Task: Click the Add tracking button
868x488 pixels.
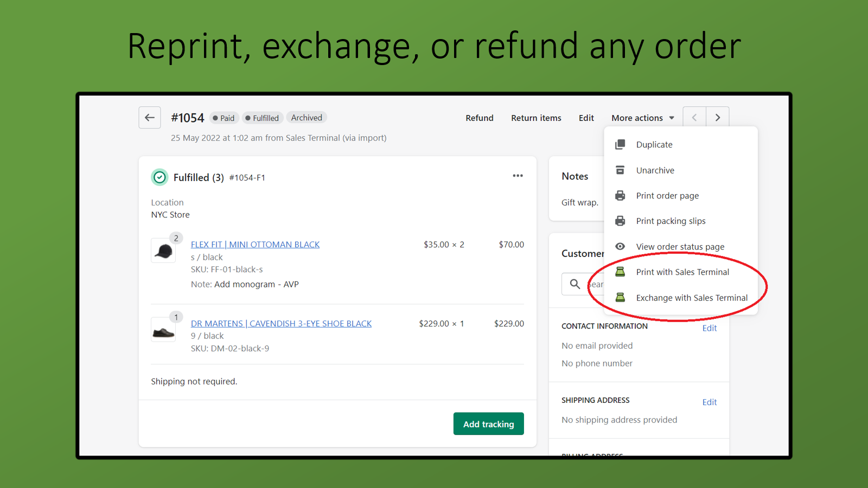Action: coord(488,423)
